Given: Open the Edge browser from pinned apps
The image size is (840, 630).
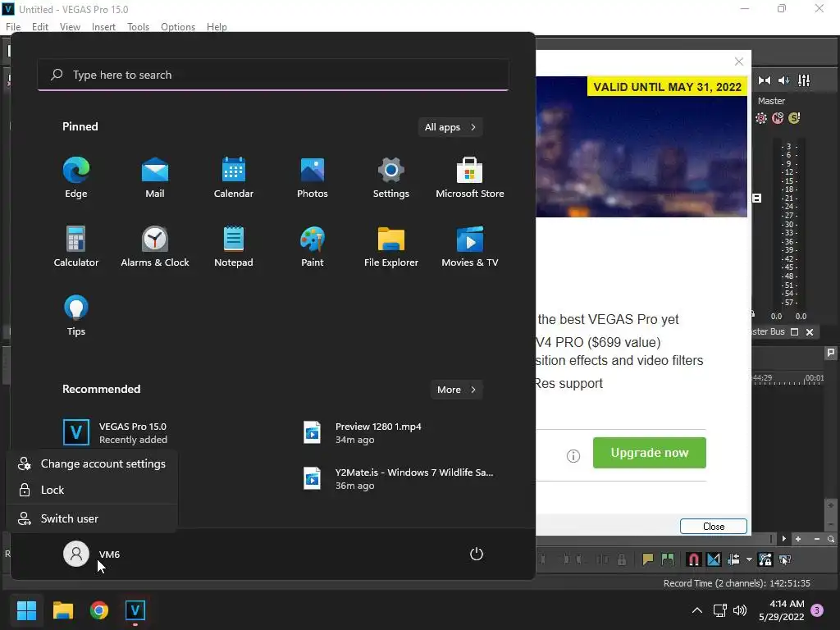Looking at the screenshot, I should click(76, 177).
